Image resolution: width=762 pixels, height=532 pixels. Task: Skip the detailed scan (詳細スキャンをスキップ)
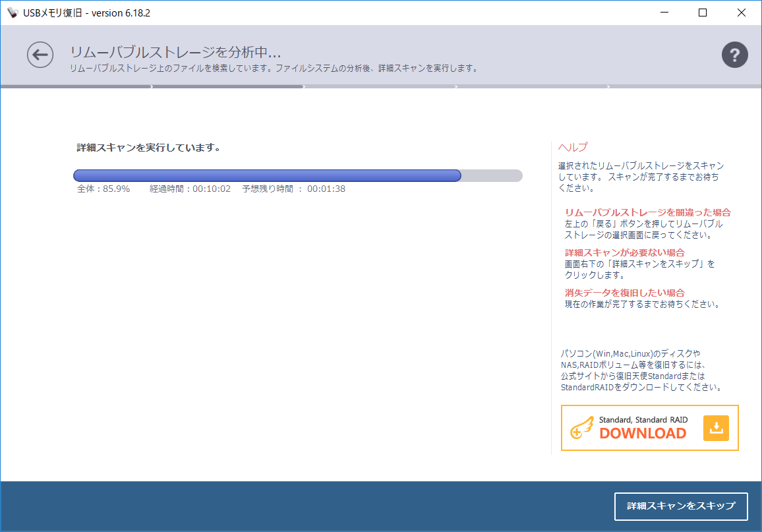click(x=681, y=506)
